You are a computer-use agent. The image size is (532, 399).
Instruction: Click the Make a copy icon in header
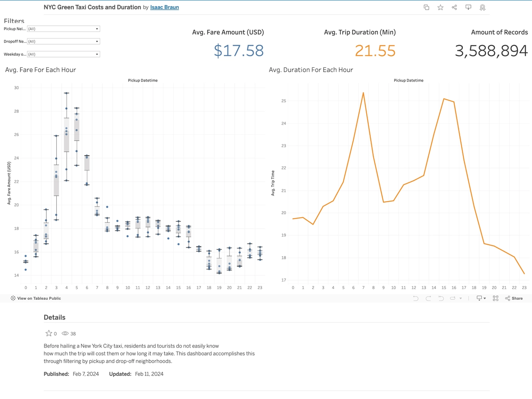tap(426, 8)
